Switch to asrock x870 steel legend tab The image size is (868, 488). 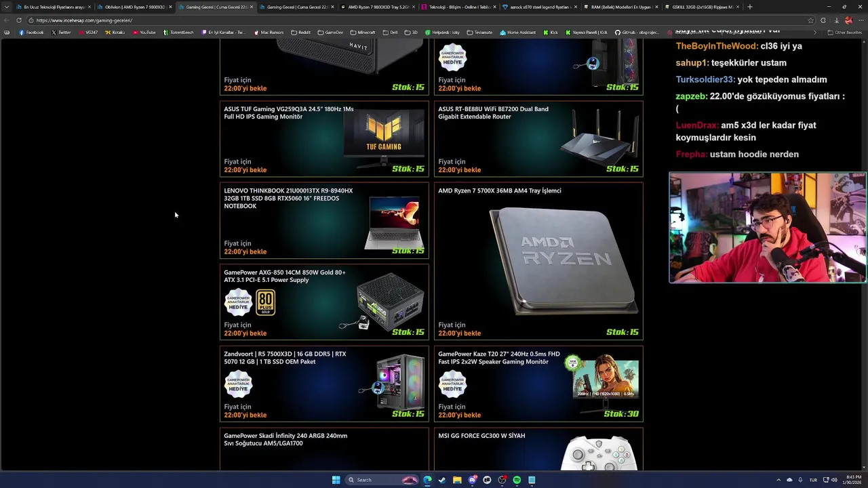click(540, 7)
